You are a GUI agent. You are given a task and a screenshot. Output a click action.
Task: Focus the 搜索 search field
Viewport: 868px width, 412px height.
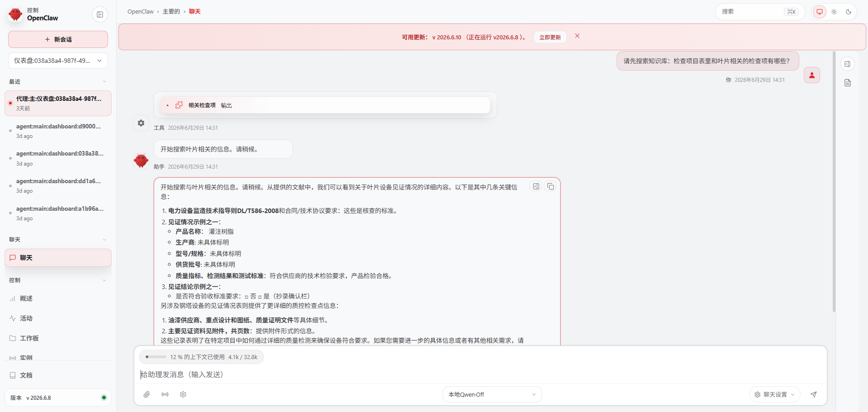pyautogui.click(x=760, y=12)
